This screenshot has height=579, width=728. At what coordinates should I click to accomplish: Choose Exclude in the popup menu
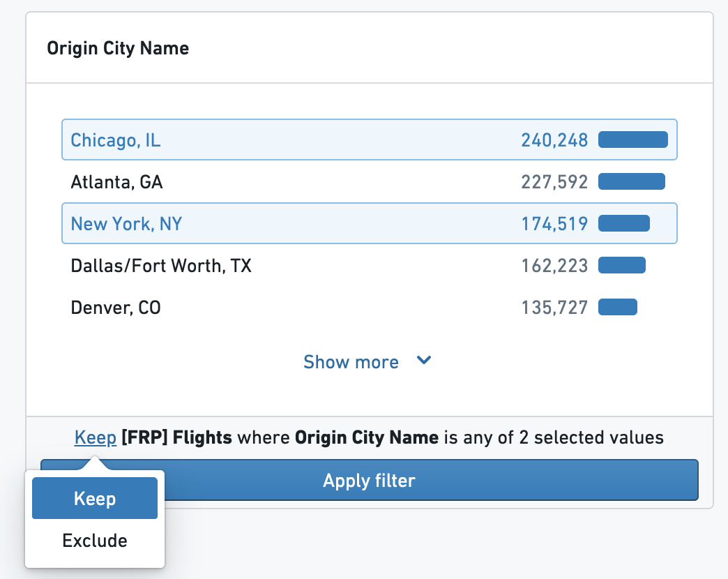pyautogui.click(x=95, y=541)
